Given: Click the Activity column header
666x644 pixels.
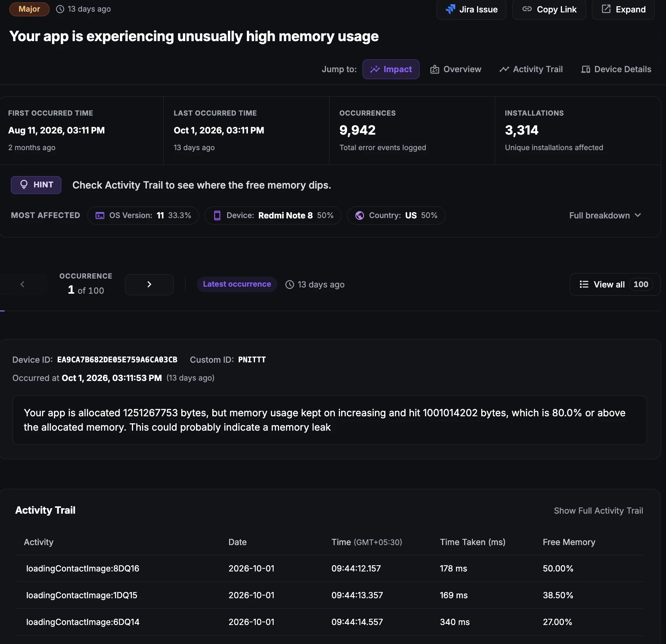Looking at the screenshot, I should tap(39, 542).
